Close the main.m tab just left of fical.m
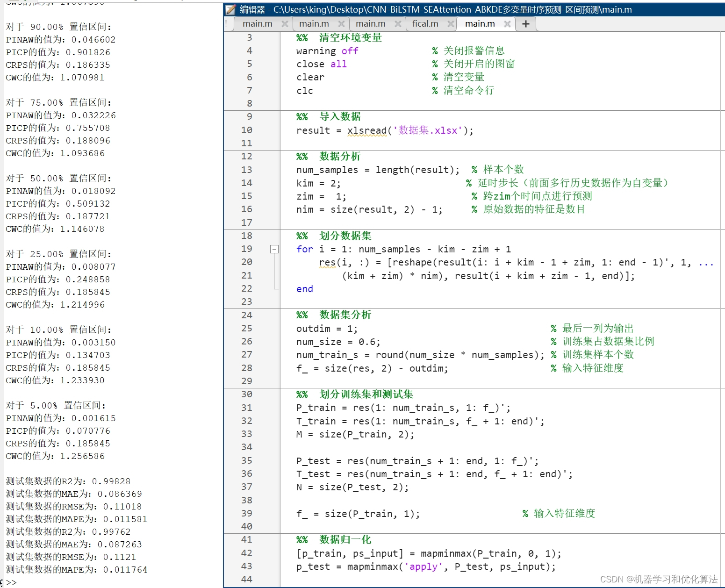Image resolution: width=725 pixels, height=588 pixels. 398,24
